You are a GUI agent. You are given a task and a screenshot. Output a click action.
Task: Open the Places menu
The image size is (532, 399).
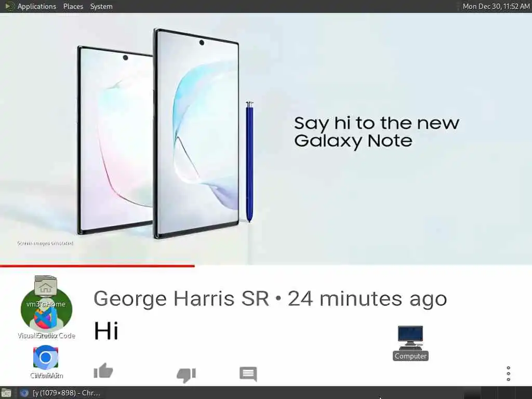(73, 6)
